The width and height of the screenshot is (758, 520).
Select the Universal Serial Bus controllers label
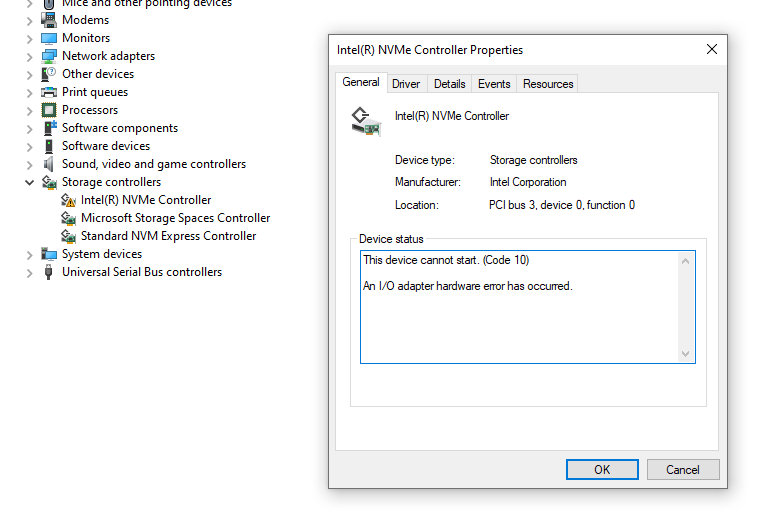pos(142,272)
